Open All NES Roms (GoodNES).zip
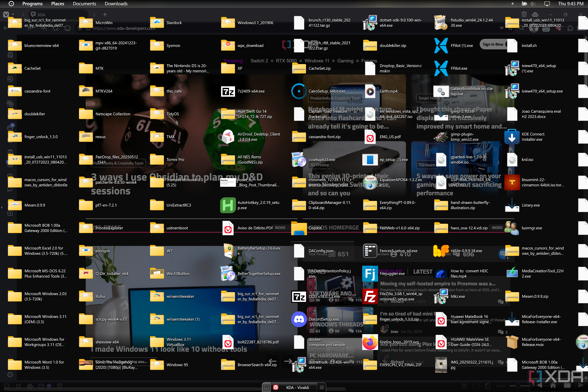Image resolution: width=588 pixels, height=392 pixels. (228, 159)
